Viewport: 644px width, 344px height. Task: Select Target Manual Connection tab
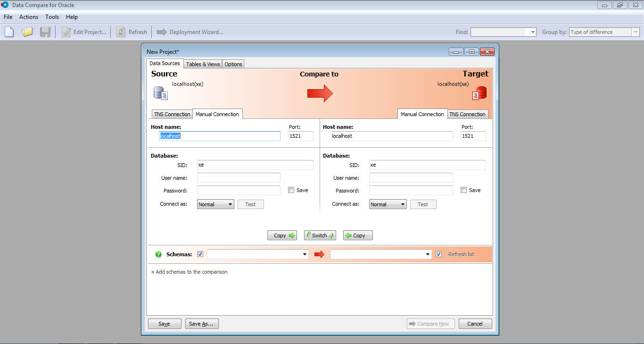coord(422,114)
